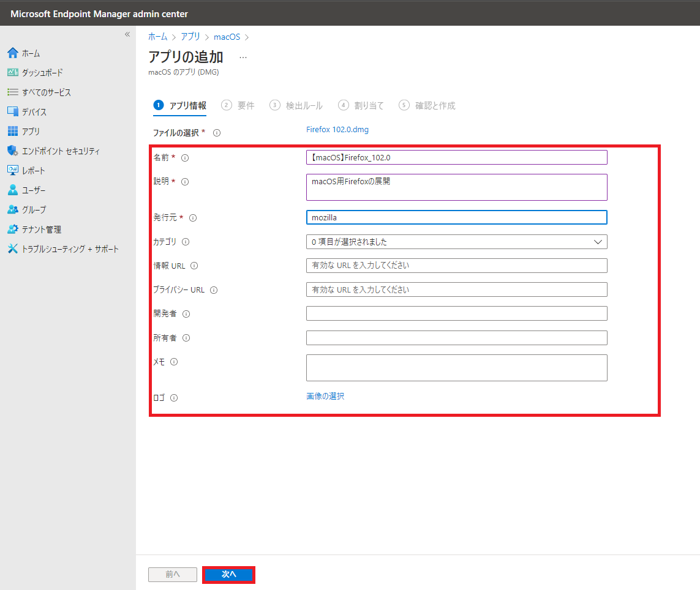Click the Devices (デバイス) monitor icon
This screenshot has height=590, width=700.
13,111
